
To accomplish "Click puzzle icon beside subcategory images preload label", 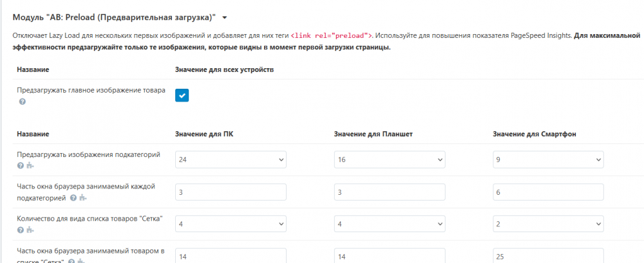I will click(30, 165).
